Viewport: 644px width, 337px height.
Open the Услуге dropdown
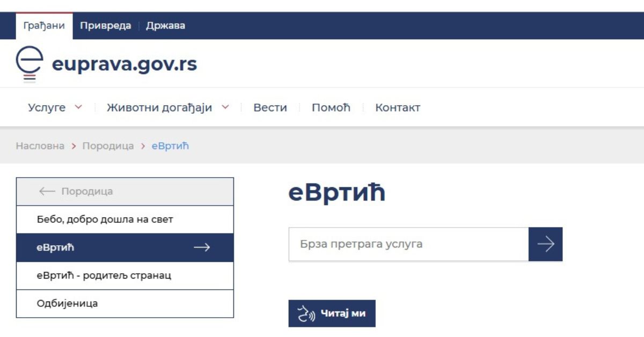[x=48, y=107]
